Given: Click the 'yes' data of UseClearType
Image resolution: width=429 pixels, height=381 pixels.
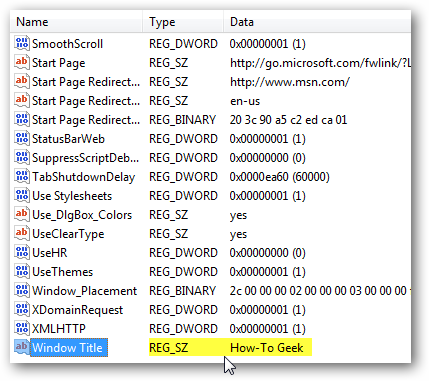Looking at the screenshot, I should pyautogui.click(x=238, y=235).
